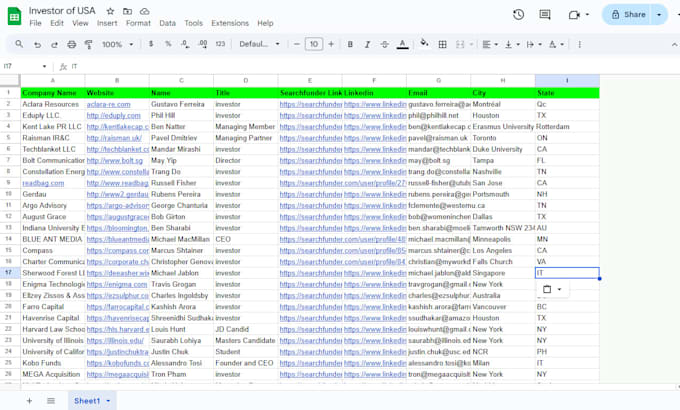Click font size field 10
This screenshot has height=410, width=680.
coord(314,44)
